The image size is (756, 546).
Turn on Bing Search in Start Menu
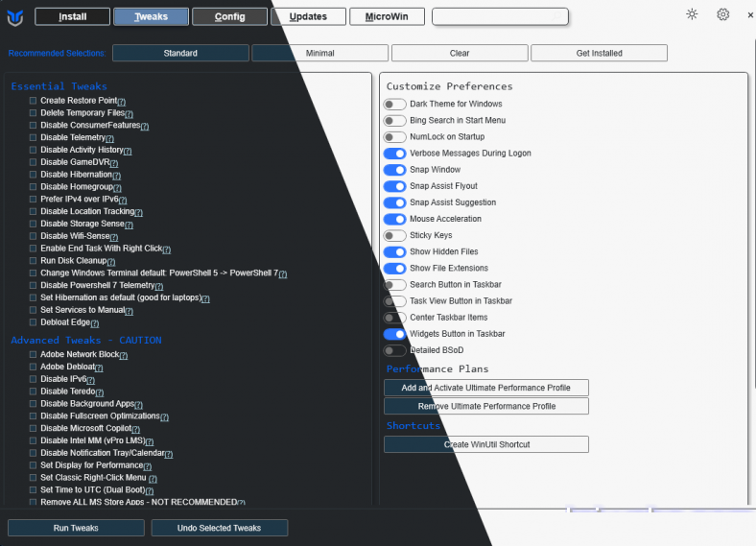(394, 121)
